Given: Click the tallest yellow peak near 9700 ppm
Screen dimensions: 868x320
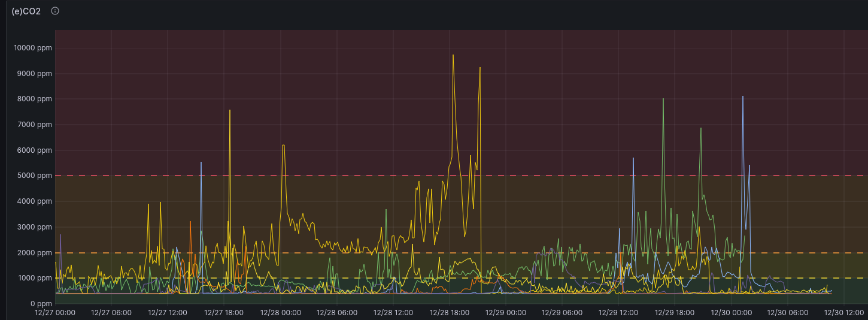Looking at the screenshot, I should 453,57.
